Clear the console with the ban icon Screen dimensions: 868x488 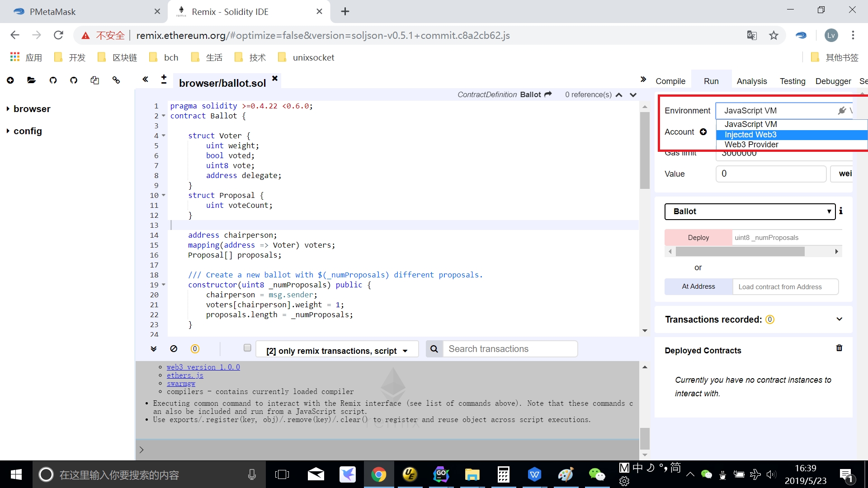[x=174, y=349]
